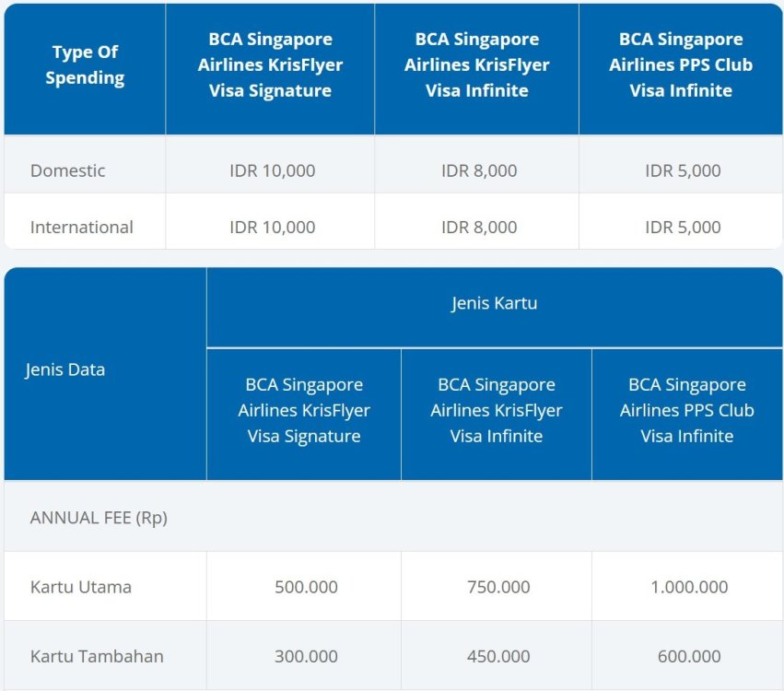Click Domestic IDR 10,000 value
The image size is (784, 691).
(x=272, y=170)
